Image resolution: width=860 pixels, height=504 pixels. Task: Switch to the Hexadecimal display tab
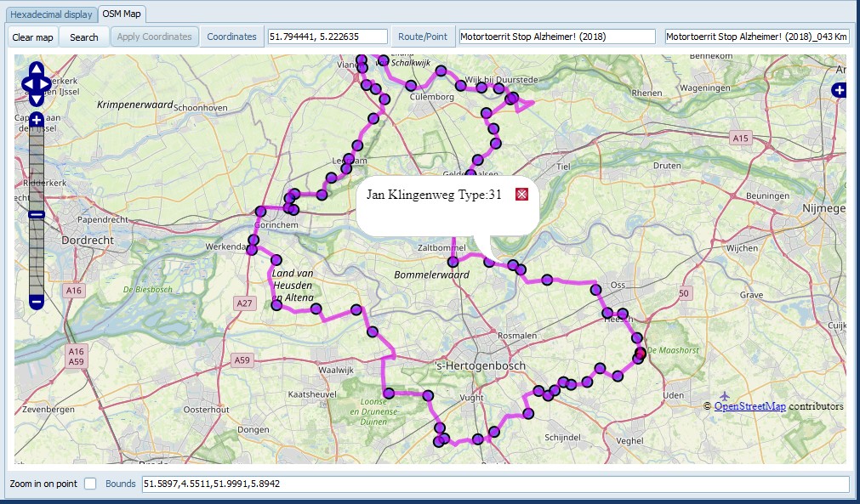click(50, 14)
